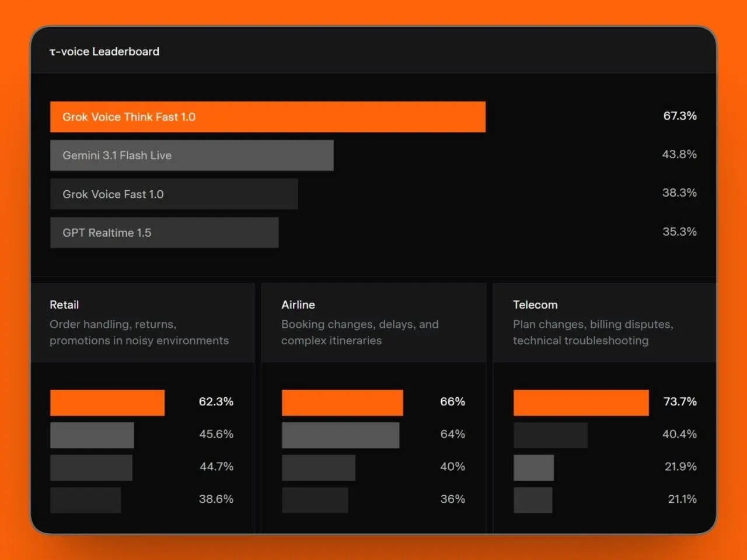Select the gray bar beside 64%

tap(341, 435)
